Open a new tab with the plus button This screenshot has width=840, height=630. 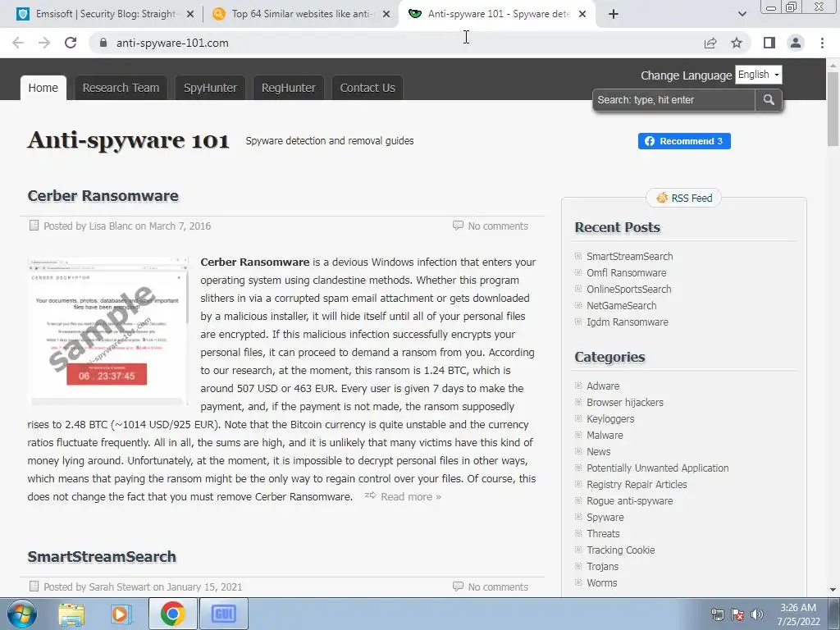pyautogui.click(x=614, y=14)
